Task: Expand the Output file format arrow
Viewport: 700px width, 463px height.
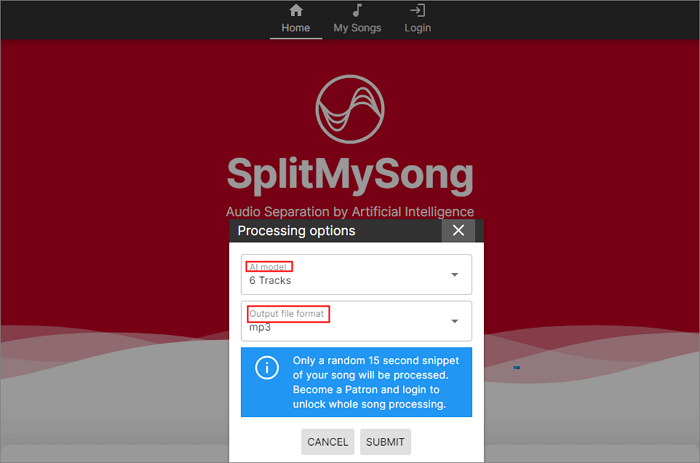Action: tap(454, 321)
